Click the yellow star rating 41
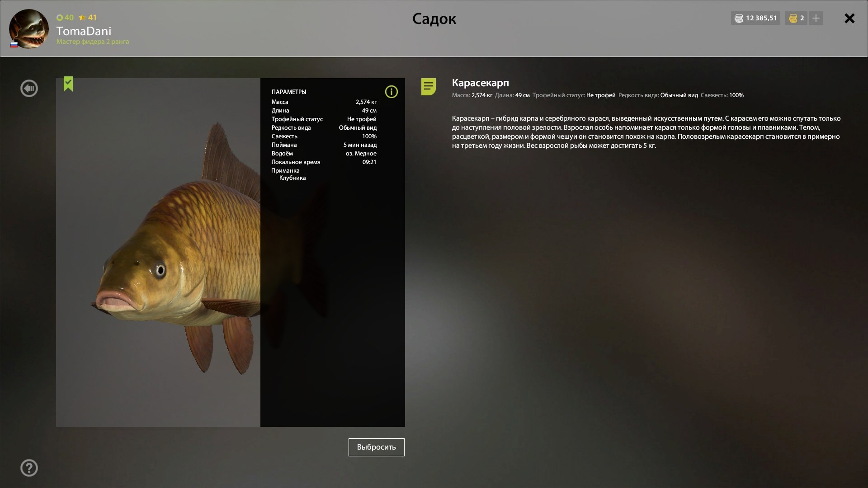 pos(88,18)
